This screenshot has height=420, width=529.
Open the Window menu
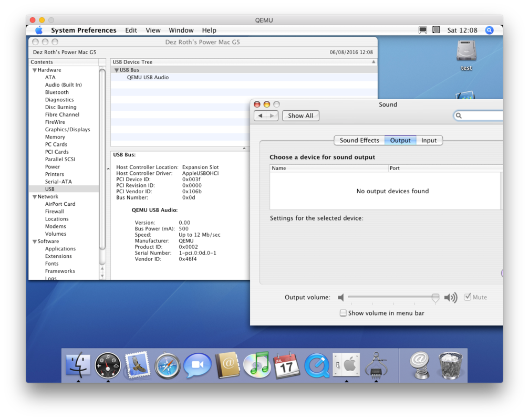click(181, 30)
